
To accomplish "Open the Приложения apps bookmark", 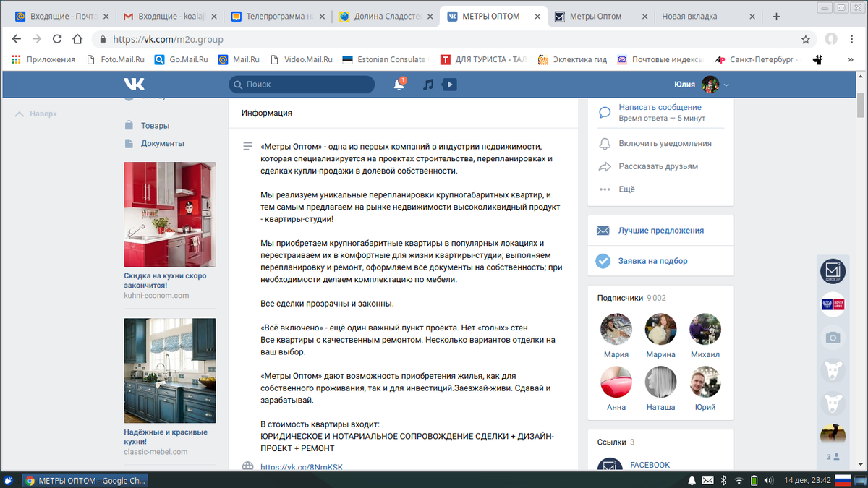I will click(44, 60).
